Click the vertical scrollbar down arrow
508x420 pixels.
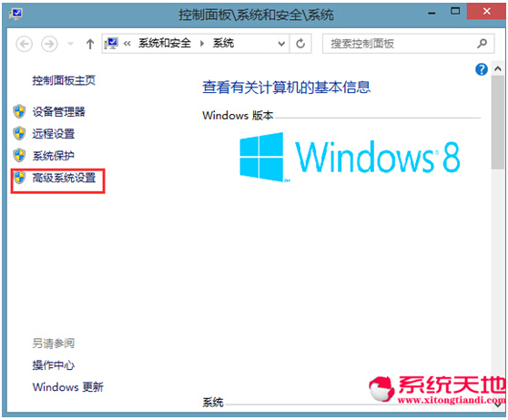498,405
